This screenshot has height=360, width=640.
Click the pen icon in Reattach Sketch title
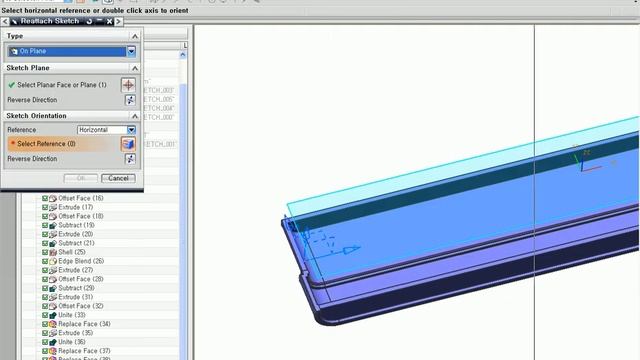(x=14, y=21)
